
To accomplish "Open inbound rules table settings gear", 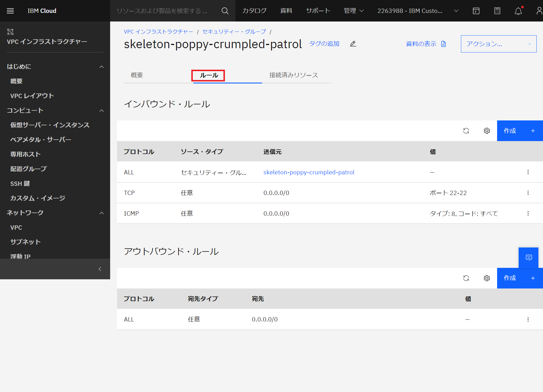I will [x=487, y=131].
